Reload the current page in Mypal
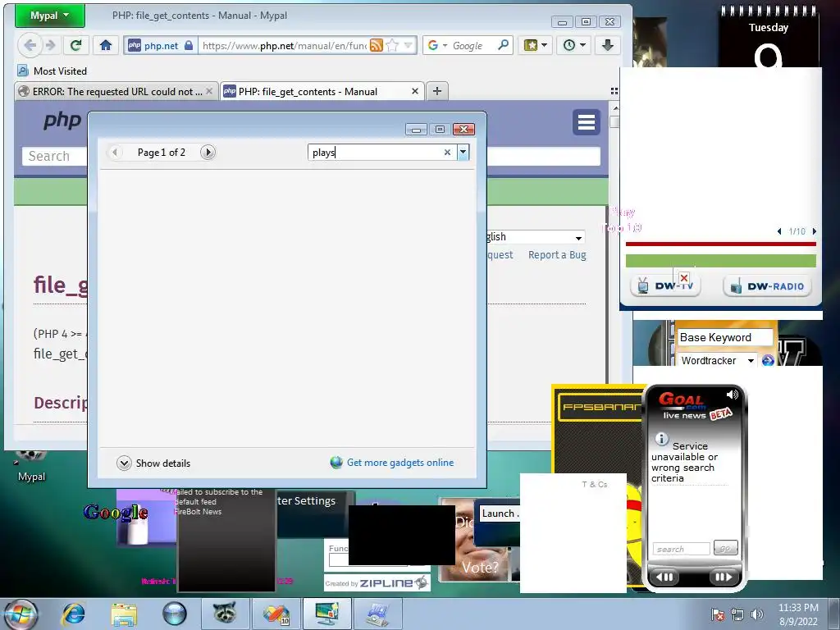Viewport: 840px width, 630px height. 75,46
